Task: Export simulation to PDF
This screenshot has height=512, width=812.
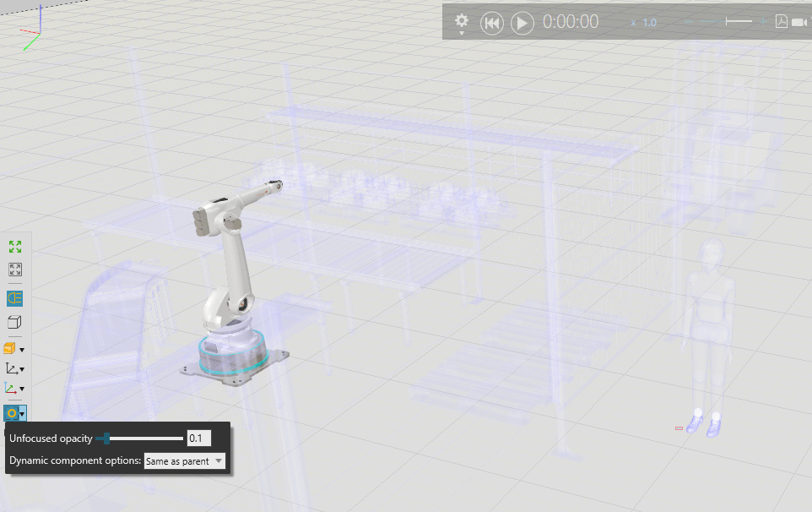Action: [781, 21]
